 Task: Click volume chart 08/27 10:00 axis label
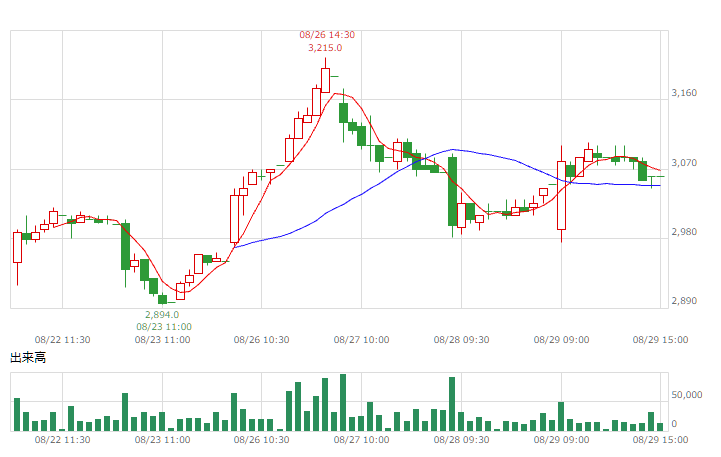[x=361, y=440]
